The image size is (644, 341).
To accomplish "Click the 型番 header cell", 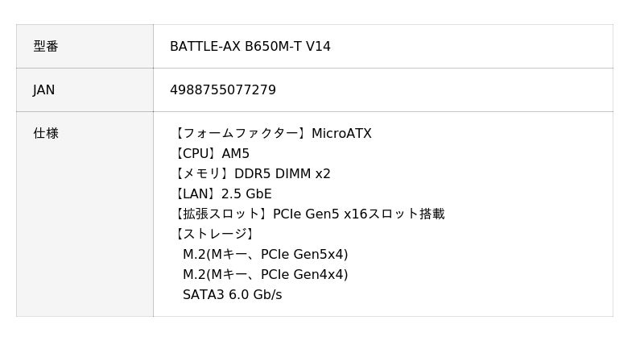I will point(85,47).
